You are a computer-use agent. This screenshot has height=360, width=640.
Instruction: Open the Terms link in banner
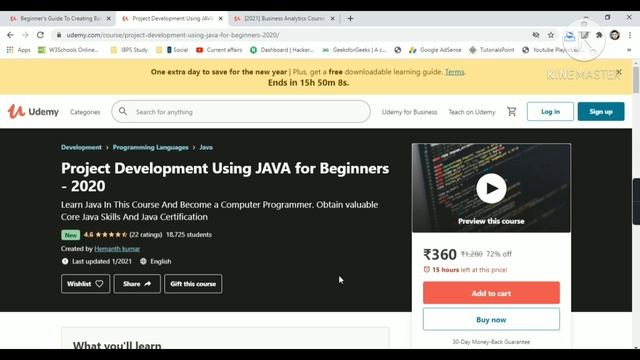click(x=454, y=72)
